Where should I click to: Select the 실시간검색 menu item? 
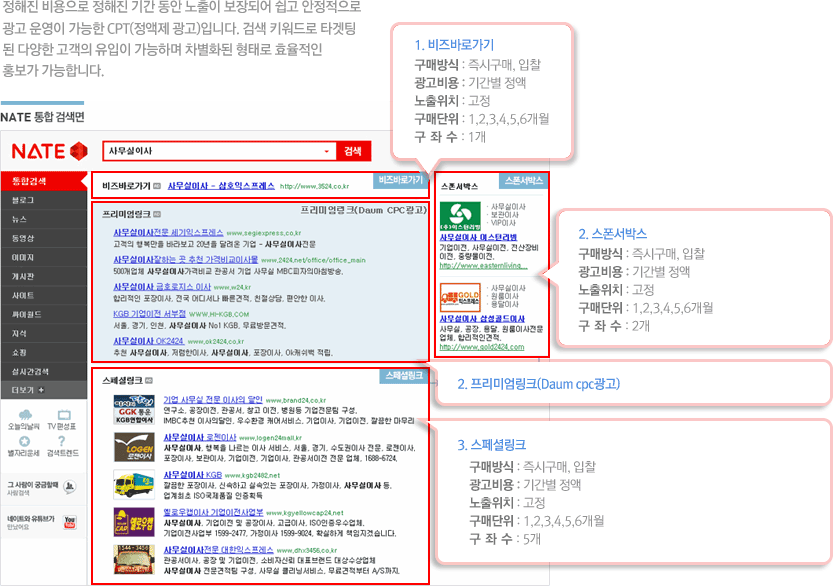click(44, 371)
